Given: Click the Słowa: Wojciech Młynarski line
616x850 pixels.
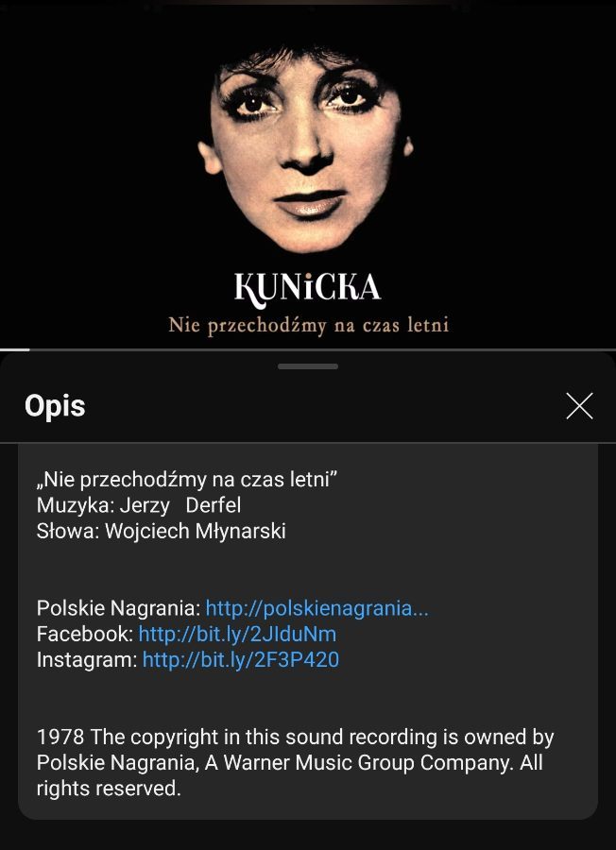Looking at the screenshot, I should pyautogui.click(x=161, y=531).
